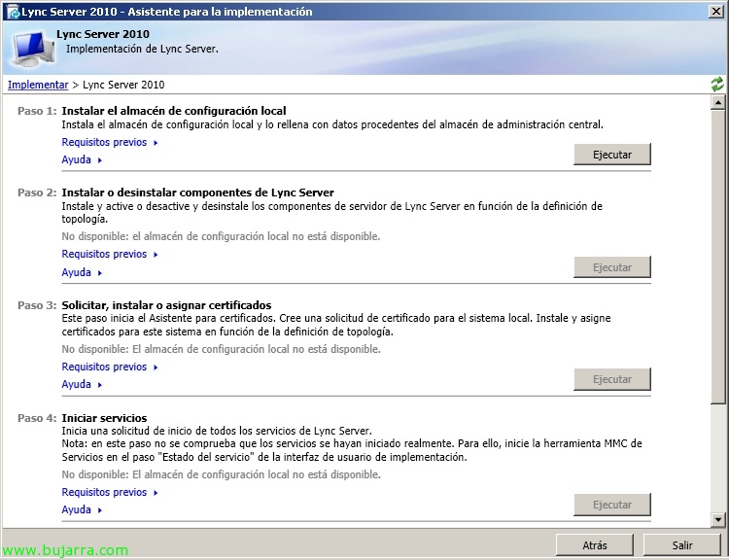Expand Requisitos previos under Paso 1
The image size is (729, 560).
point(110,142)
